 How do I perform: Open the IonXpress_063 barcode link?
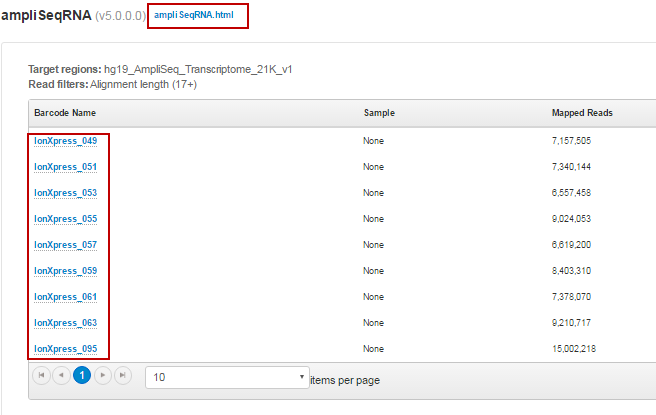pyautogui.click(x=65, y=323)
